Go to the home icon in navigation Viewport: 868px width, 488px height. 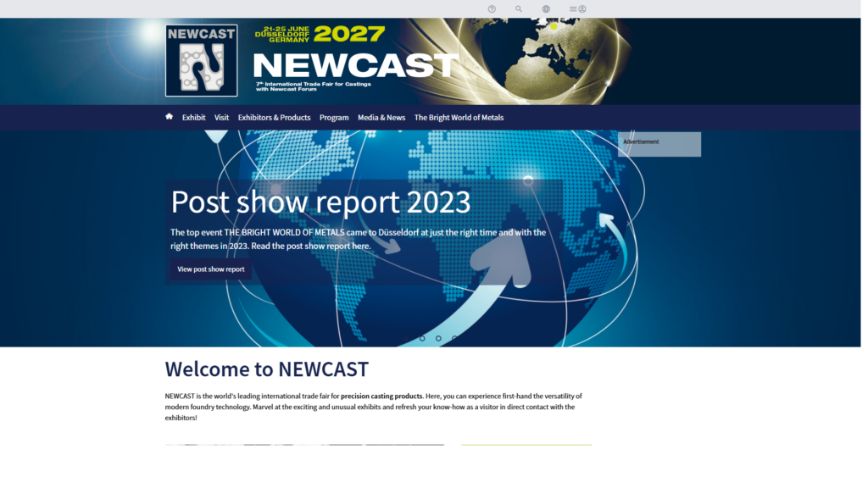(169, 117)
